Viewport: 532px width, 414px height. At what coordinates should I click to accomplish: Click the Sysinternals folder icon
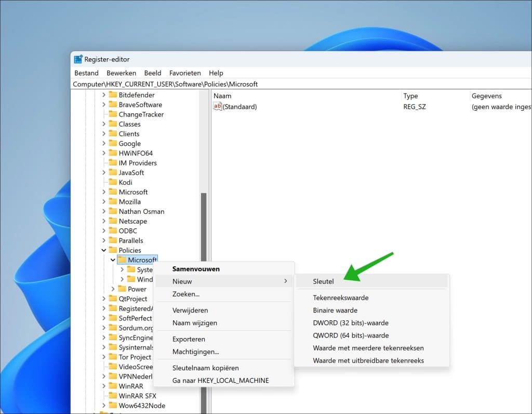coord(113,347)
